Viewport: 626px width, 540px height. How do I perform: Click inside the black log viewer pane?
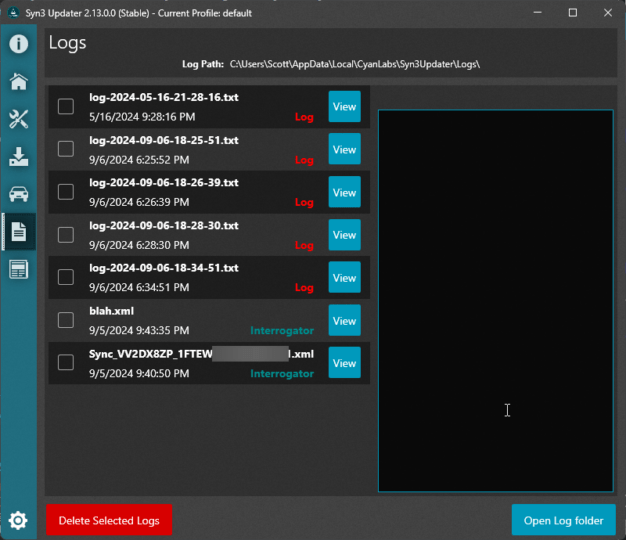click(x=495, y=301)
